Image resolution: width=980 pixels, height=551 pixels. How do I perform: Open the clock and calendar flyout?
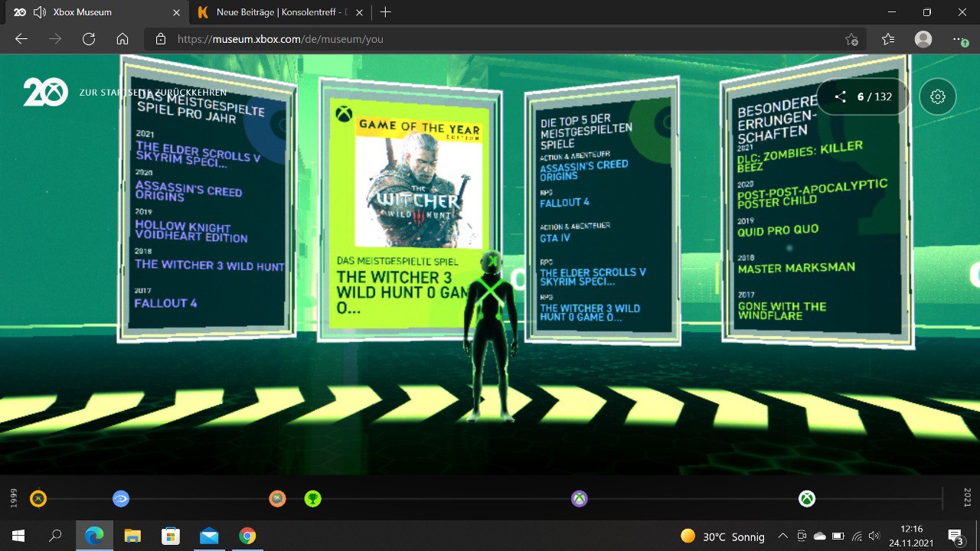(911, 536)
